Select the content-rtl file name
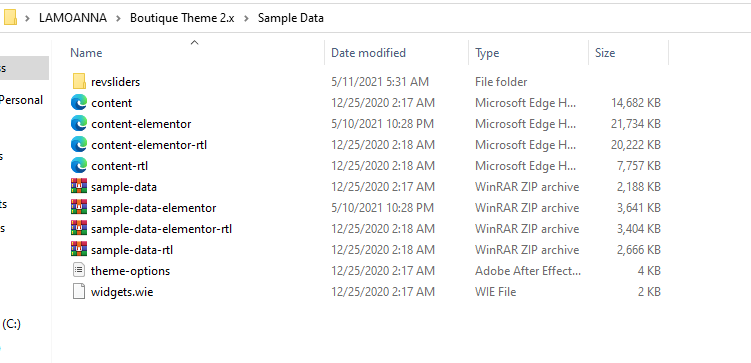Viewport: 751px width, 363px height. [x=119, y=166]
